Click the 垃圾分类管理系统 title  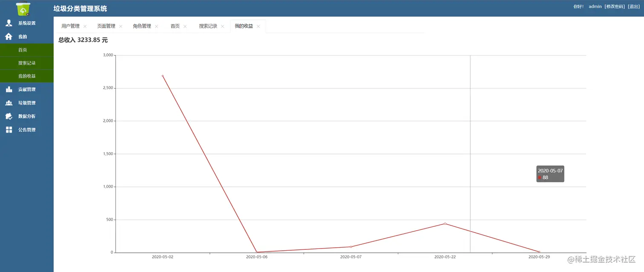coord(80,9)
